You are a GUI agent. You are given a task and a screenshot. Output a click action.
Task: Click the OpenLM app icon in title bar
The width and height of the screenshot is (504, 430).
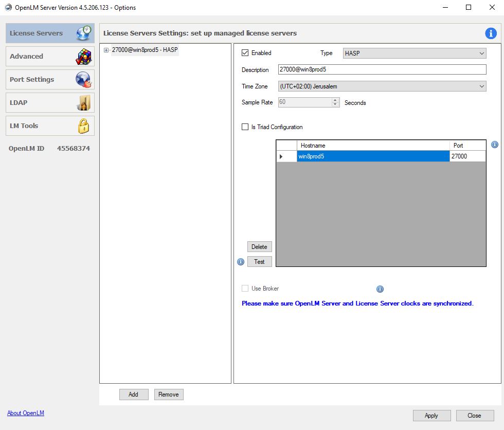coord(8,8)
